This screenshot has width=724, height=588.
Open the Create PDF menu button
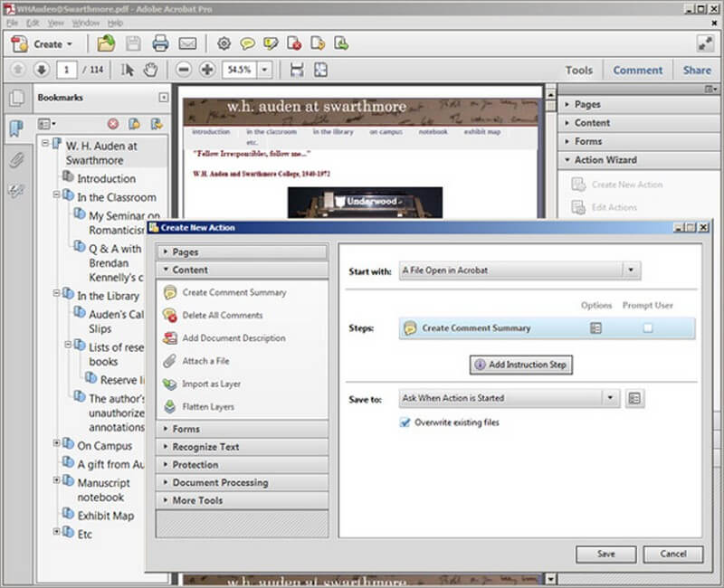click(42, 44)
